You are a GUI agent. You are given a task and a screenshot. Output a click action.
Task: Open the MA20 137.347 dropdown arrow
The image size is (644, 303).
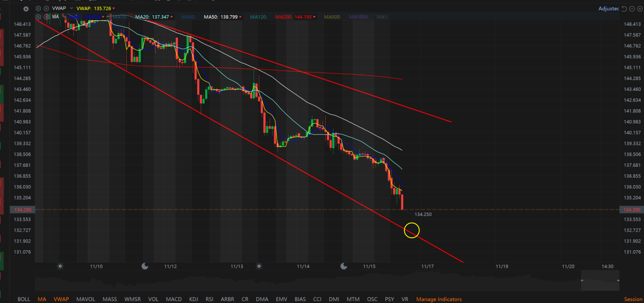172,17
